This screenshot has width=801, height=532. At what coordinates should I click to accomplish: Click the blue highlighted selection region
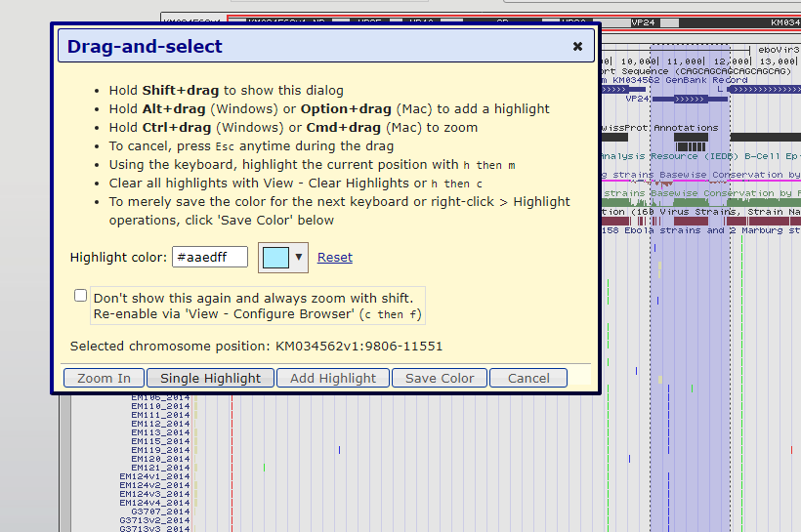[x=689, y=293]
